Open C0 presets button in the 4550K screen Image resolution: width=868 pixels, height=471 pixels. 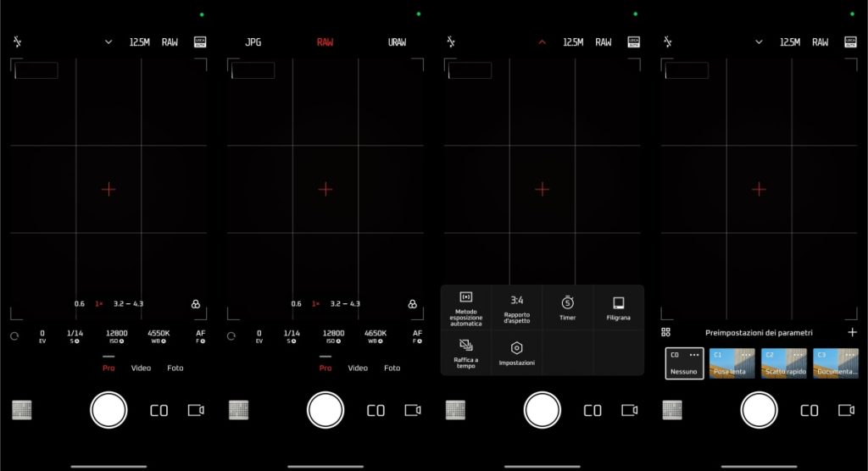(159, 411)
